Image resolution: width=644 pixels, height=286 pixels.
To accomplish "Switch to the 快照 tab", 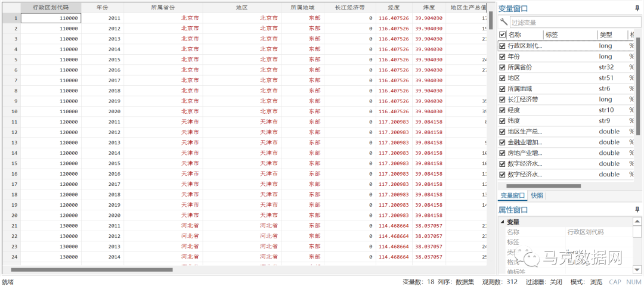I will (x=537, y=195).
